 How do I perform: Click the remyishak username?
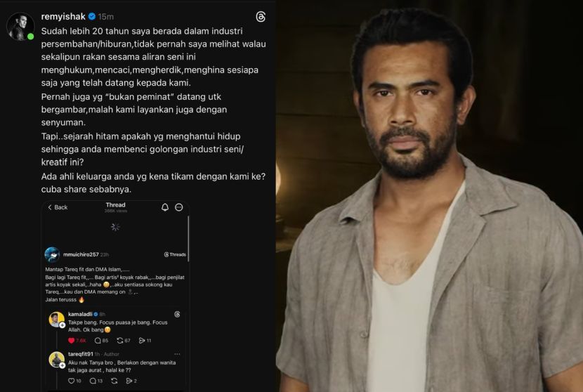point(63,16)
